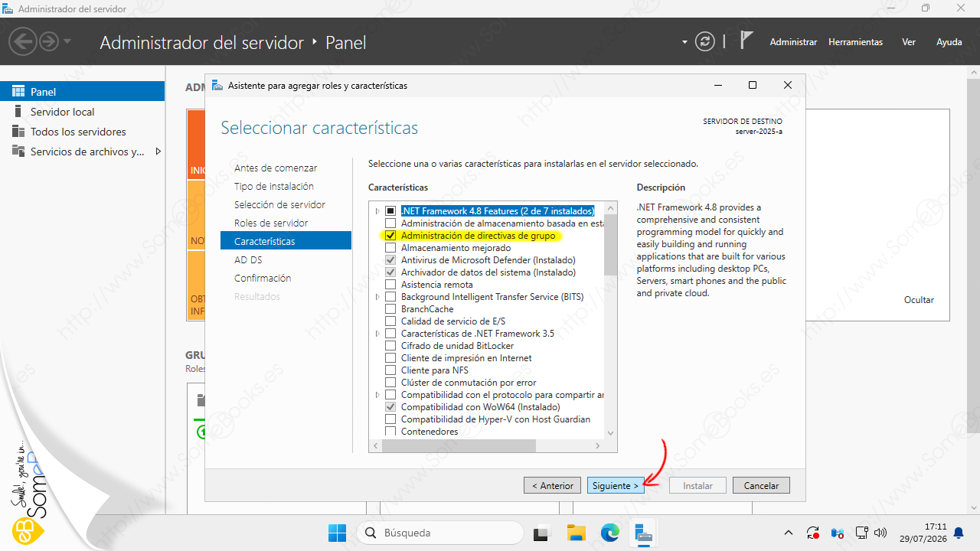
Task: Open navigation history dropdown beside forward arrow
Action: click(67, 41)
